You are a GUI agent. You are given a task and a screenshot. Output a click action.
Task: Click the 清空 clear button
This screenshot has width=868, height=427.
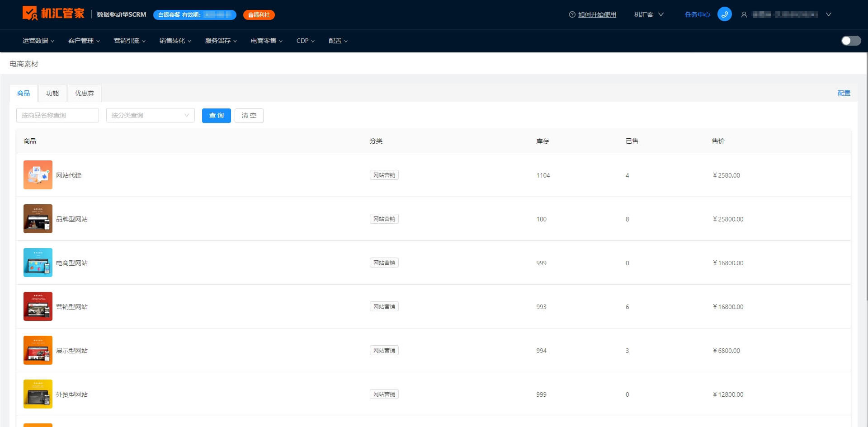click(x=249, y=116)
